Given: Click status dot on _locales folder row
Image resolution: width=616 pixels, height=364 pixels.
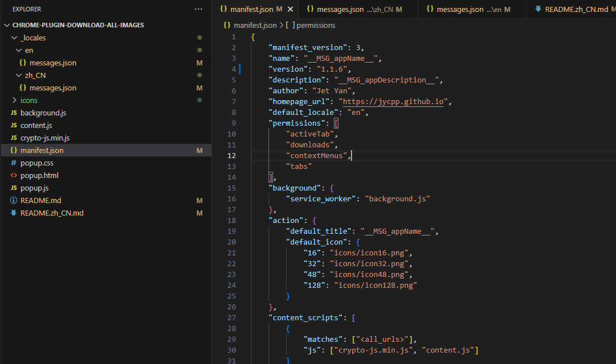Looking at the screenshot, I should click(200, 38).
